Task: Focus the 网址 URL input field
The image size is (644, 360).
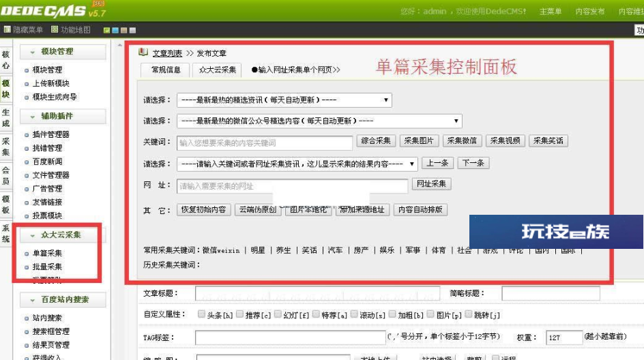Action: pyautogui.click(x=293, y=186)
